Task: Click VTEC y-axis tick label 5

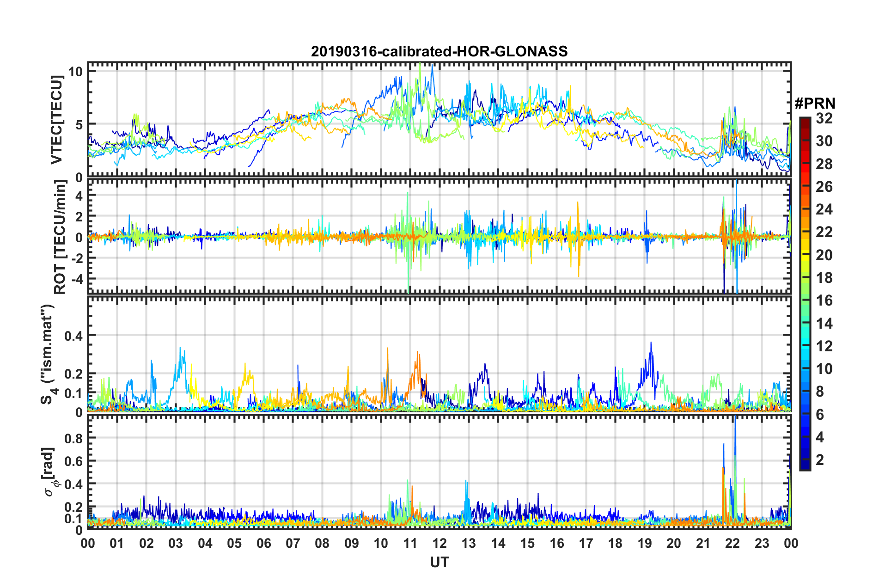Action: click(x=79, y=125)
